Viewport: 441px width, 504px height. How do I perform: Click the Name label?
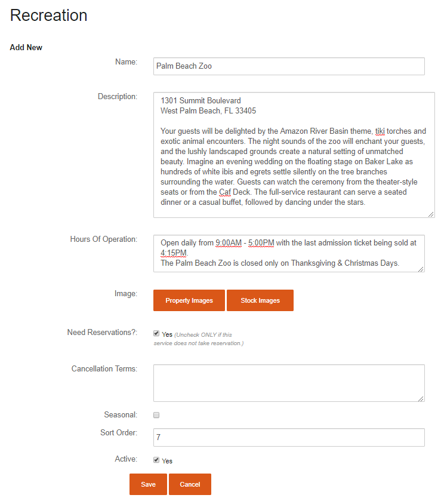click(127, 62)
